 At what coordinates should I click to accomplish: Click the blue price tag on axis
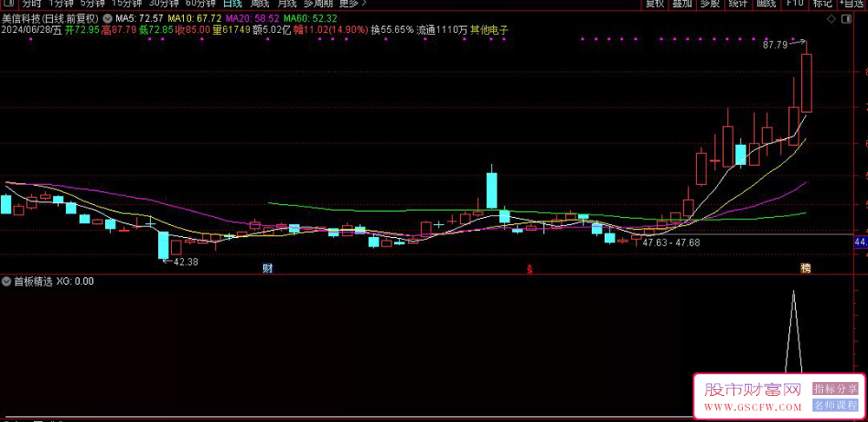(861, 241)
